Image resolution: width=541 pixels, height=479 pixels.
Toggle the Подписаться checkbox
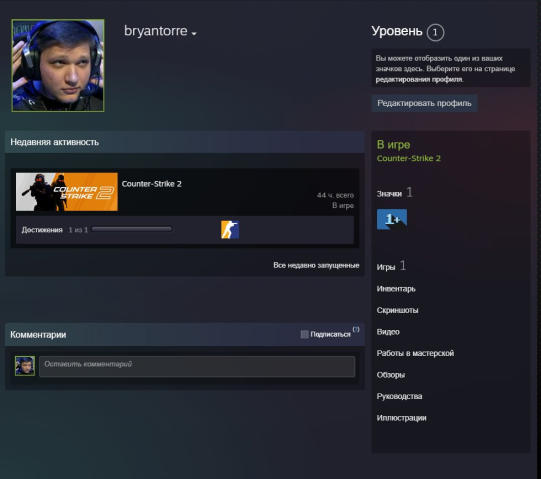click(x=304, y=334)
